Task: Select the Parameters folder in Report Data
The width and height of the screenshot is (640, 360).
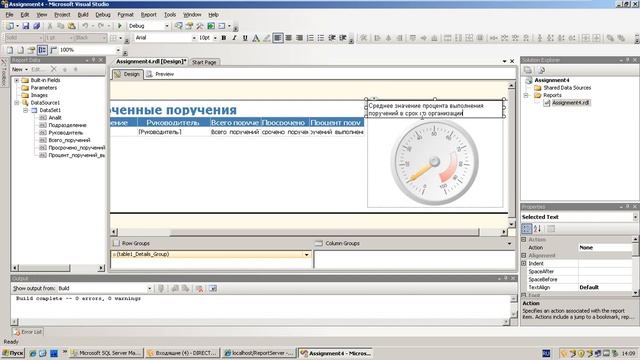Action: [x=44, y=88]
